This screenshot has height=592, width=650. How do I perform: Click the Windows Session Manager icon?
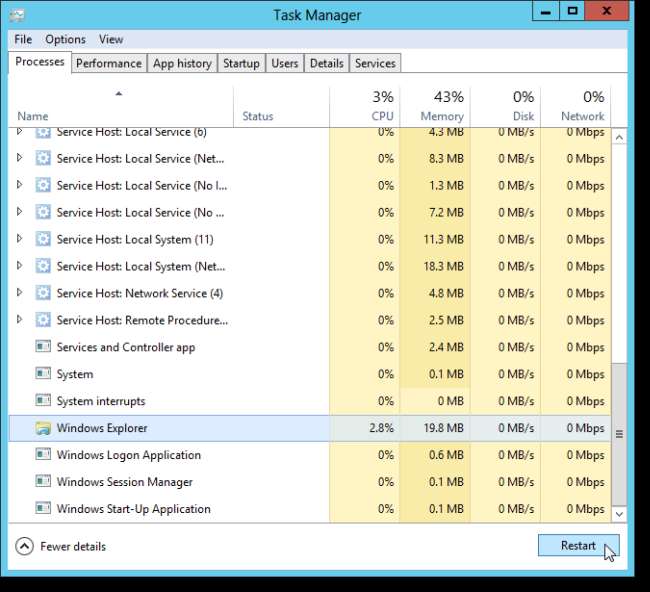pos(43,482)
